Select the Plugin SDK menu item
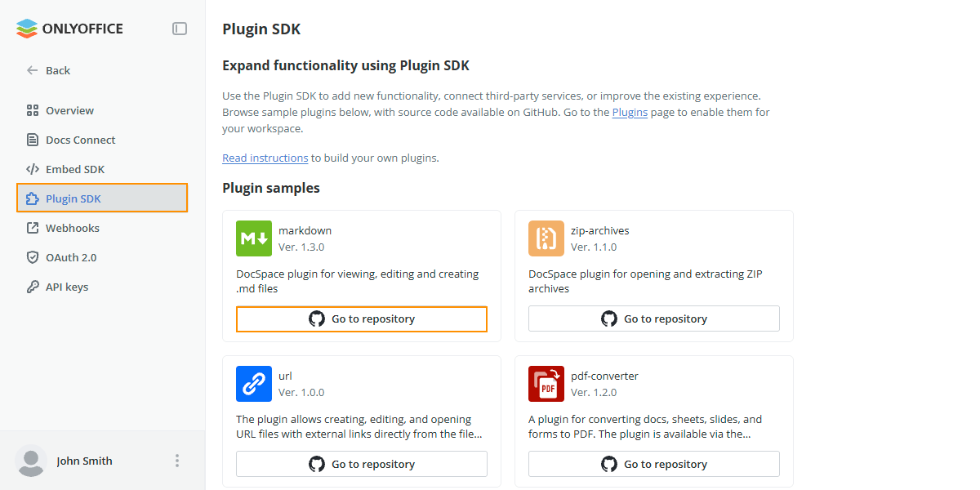 [x=102, y=198]
